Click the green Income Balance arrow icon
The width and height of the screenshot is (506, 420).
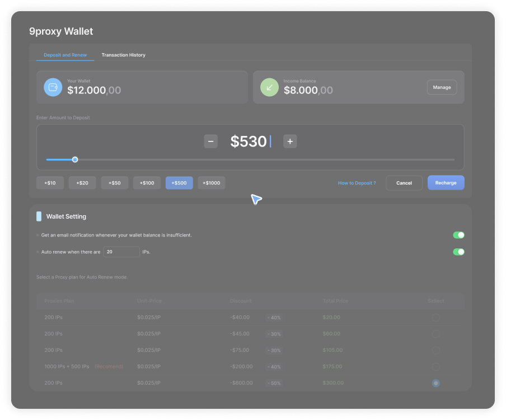[x=269, y=87]
